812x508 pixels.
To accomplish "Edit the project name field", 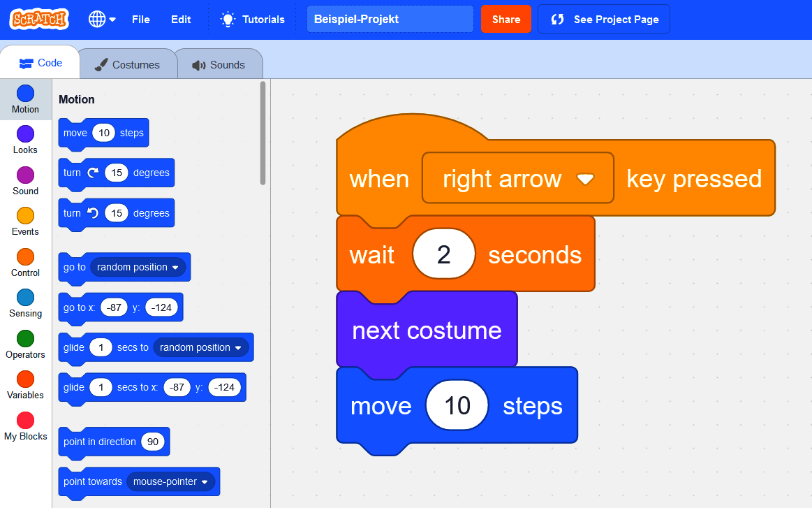I will (390, 19).
